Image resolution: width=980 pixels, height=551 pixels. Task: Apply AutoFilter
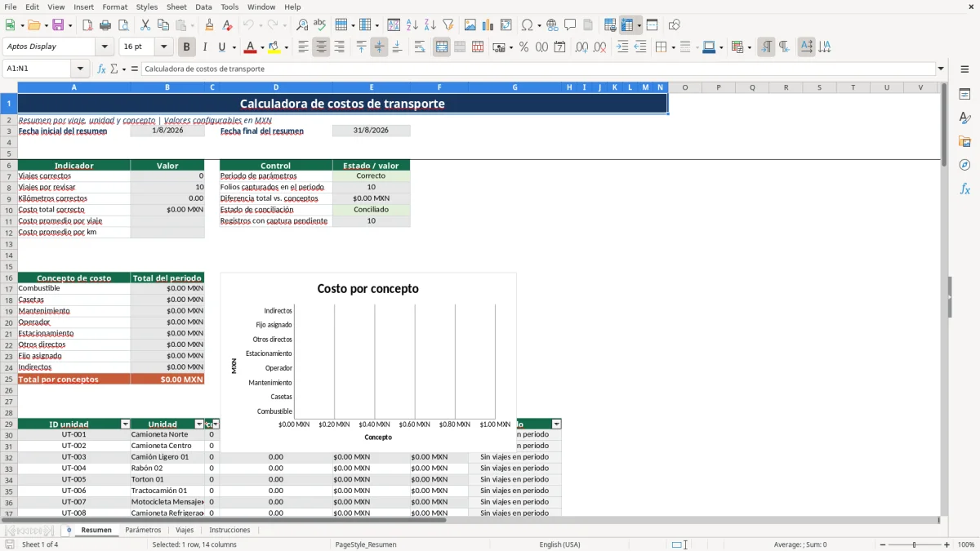pos(448,25)
